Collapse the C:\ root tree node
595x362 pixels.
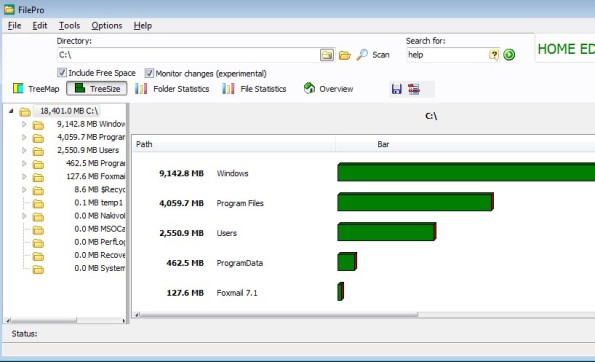coord(11,111)
